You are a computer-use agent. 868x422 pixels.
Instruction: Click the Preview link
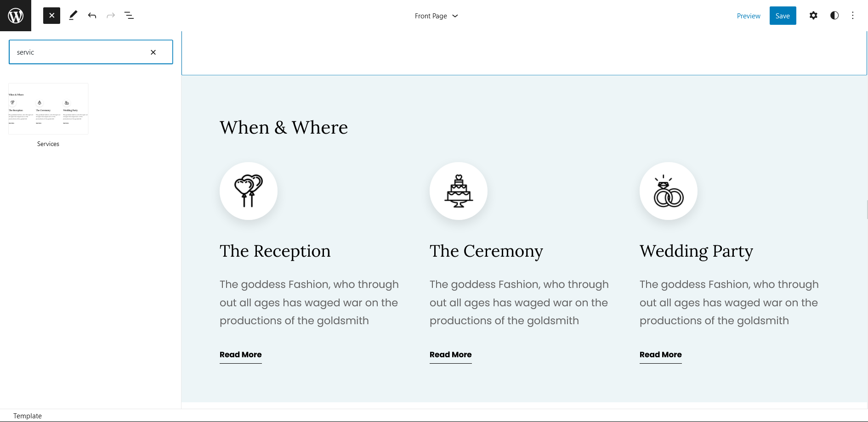click(748, 16)
